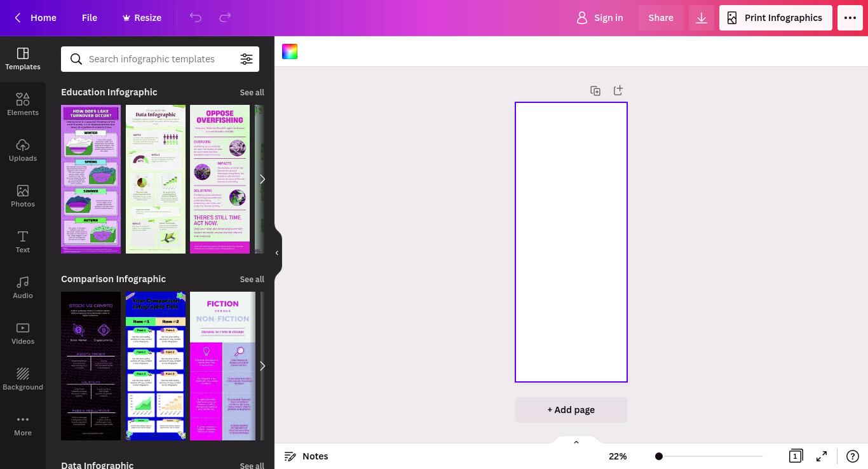Enter fullscreen present mode
Viewport: 868px width, 469px height.
coord(822,456)
